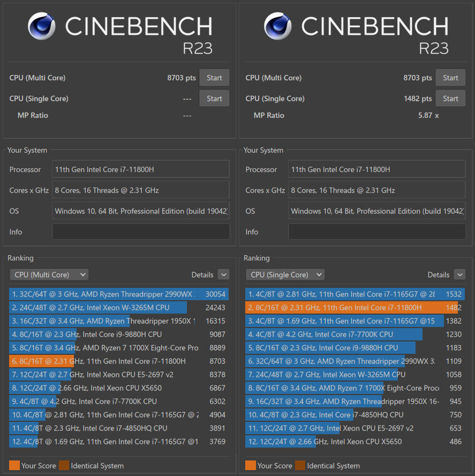Select highlighted i7-11800H row scoring 1482
The image size is (475, 476).
(355, 308)
